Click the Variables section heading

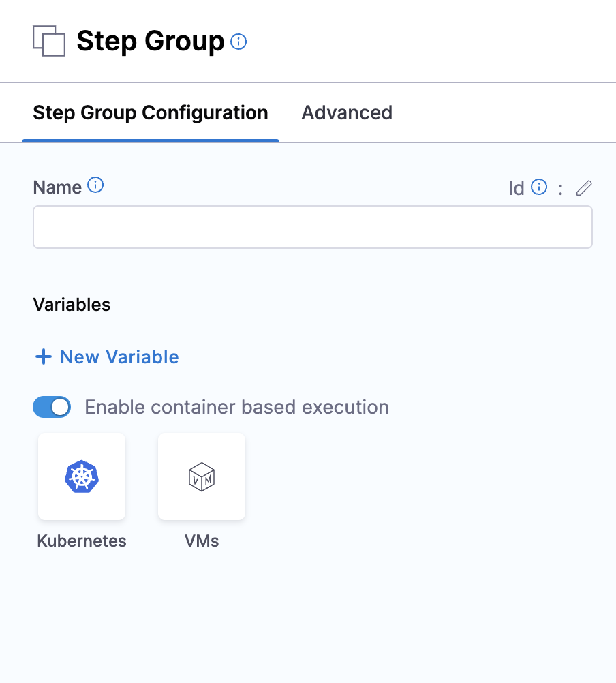click(x=72, y=305)
